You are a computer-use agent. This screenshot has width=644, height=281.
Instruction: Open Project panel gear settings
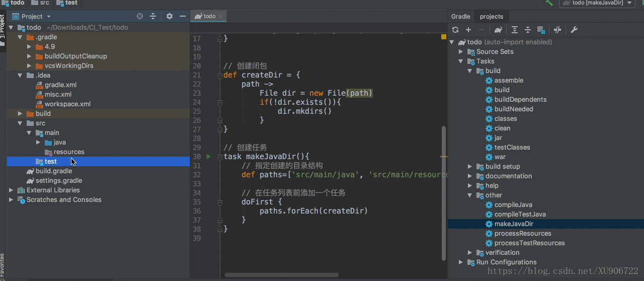tap(170, 16)
